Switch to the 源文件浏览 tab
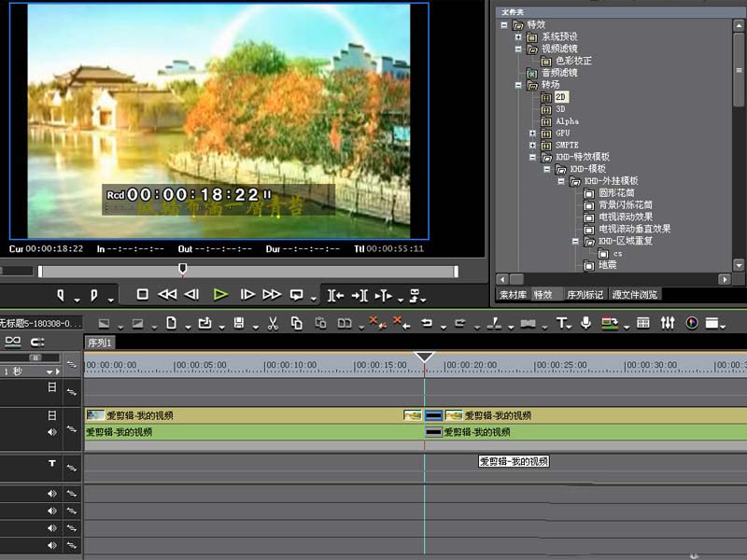The width and height of the screenshot is (747, 560). (x=635, y=295)
